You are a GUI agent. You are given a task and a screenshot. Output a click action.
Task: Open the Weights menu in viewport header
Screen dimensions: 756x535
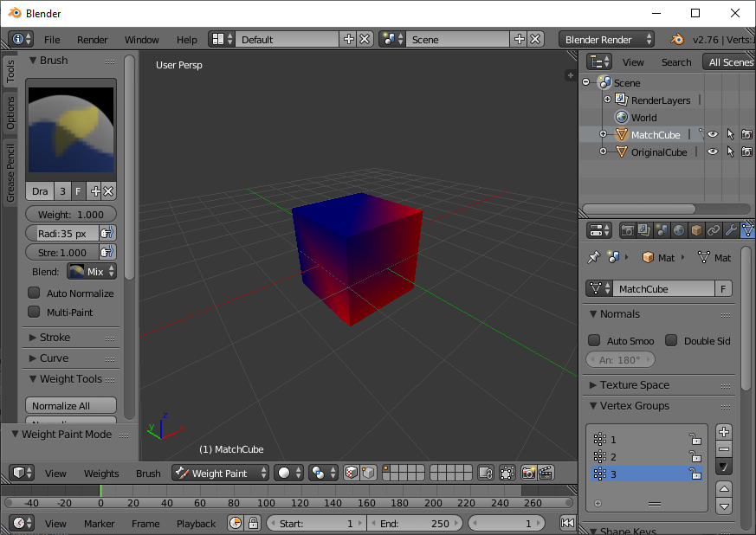coord(101,474)
